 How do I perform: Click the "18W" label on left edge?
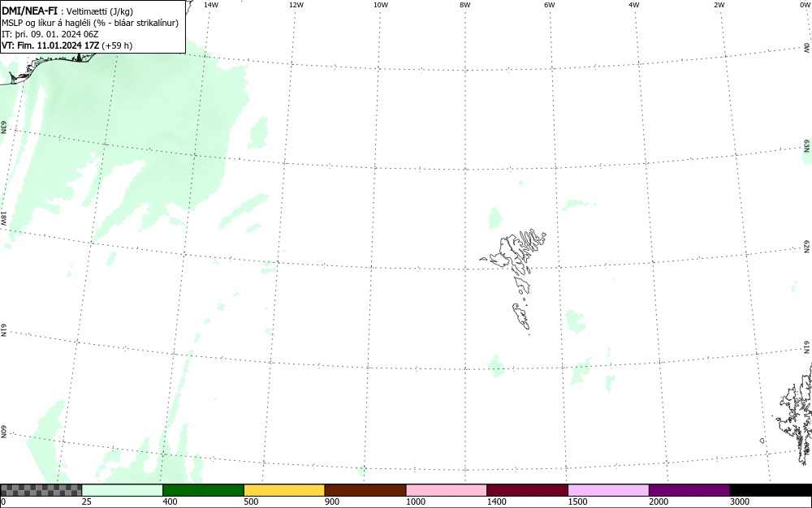pyautogui.click(x=3, y=217)
